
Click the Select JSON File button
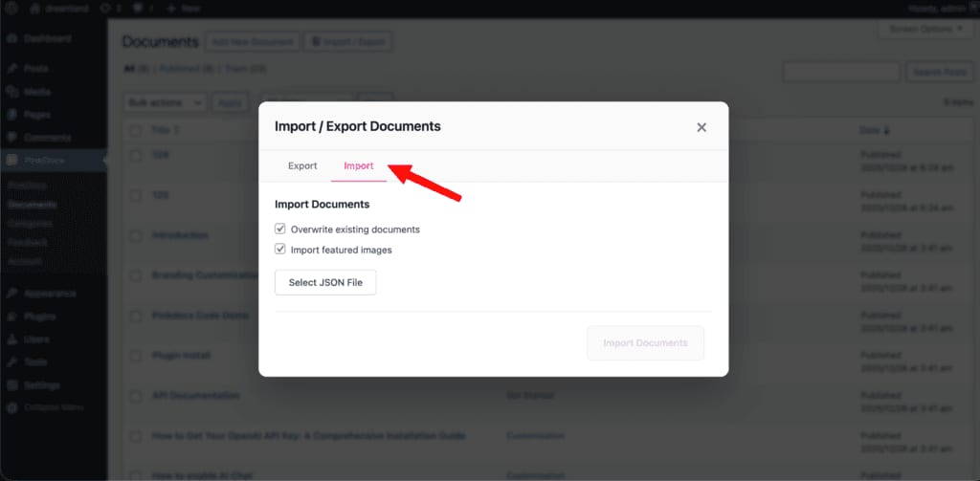325,282
